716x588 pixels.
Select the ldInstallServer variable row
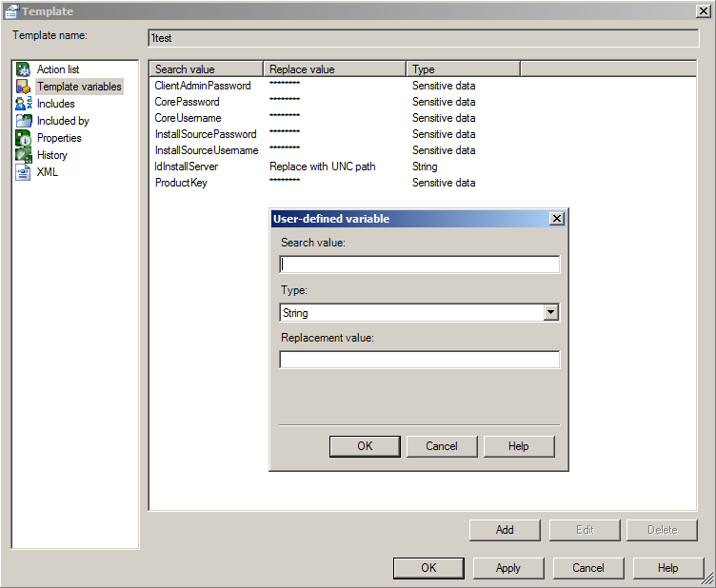187,167
